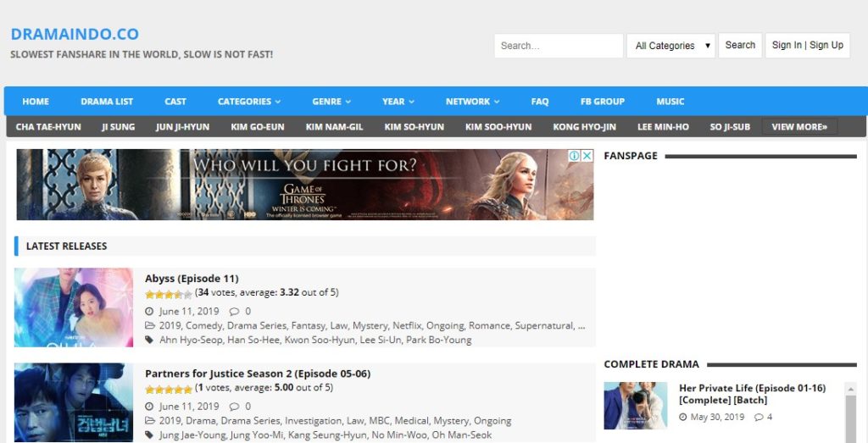Viewport: 868px width, 443px height.
Task: Select SO JI-SUB in cast bar
Action: (730, 127)
